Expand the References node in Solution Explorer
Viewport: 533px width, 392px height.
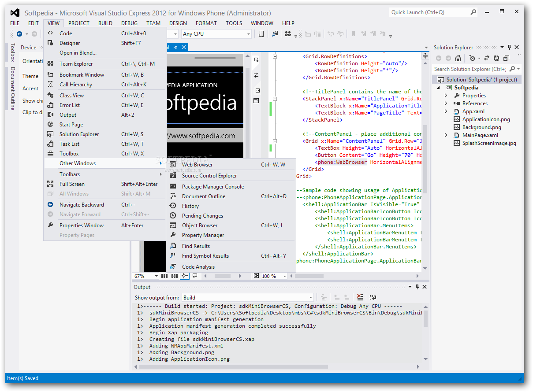click(x=446, y=104)
